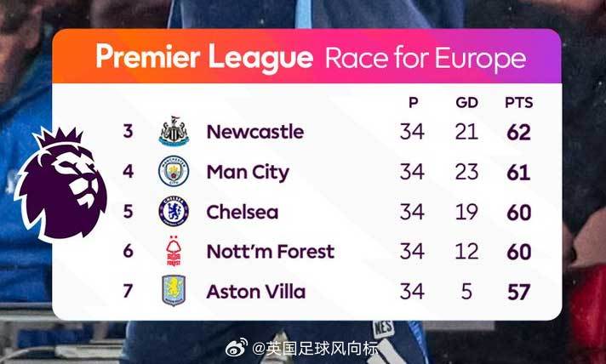Click Newcastle's 62 points value
Viewport: 606px width, 364px height.
[518, 132]
